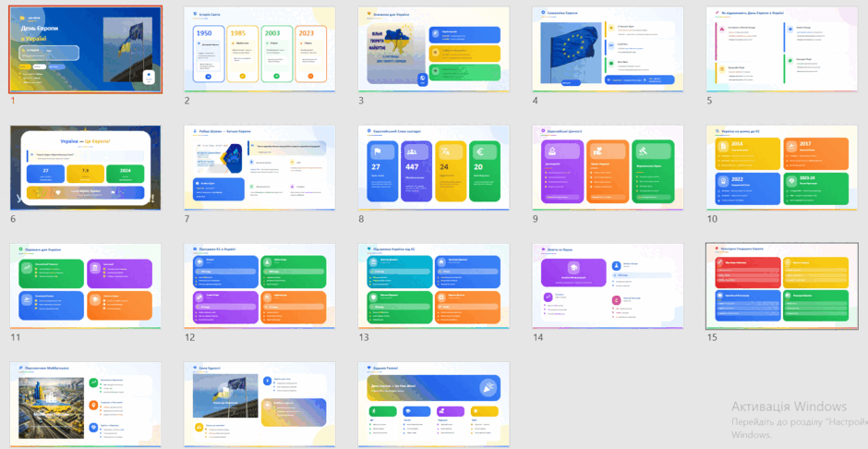Open slide 17 showing flags on flagpoles

click(x=259, y=405)
